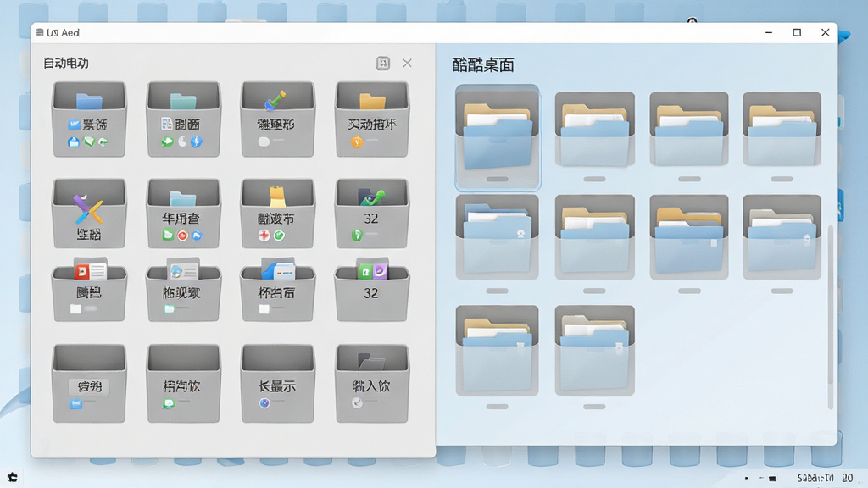This screenshot has width=868, height=488.
Task: Open the bin with the red presentation document
Action: pyautogui.click(x=89, y=290)
